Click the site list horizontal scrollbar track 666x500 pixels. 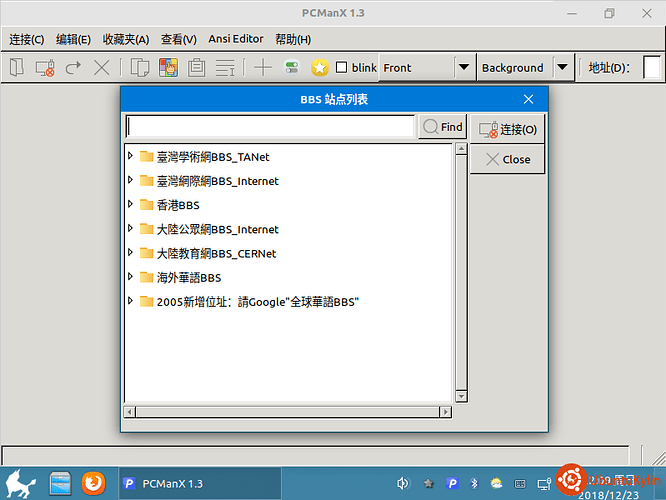pyautogui.click(x=288, y=412)
